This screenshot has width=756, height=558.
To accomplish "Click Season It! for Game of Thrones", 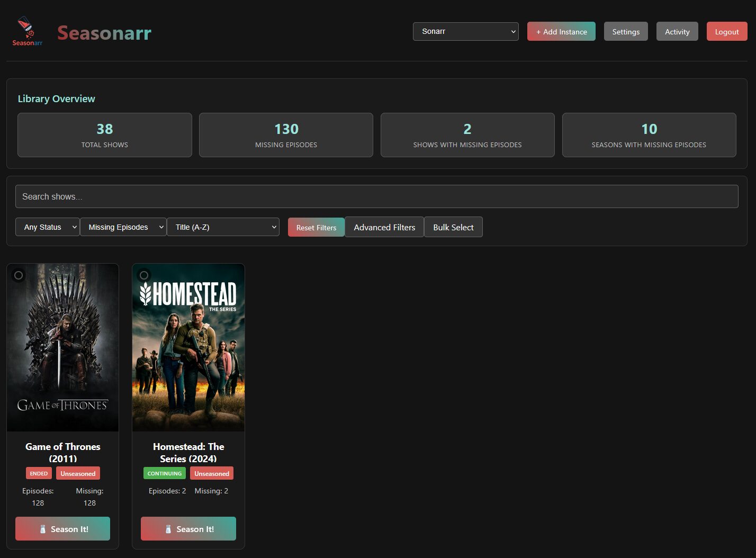I will point(63,529).
